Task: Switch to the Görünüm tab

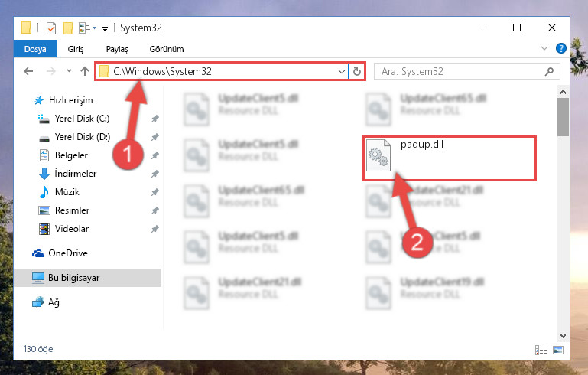Action: 167,49
